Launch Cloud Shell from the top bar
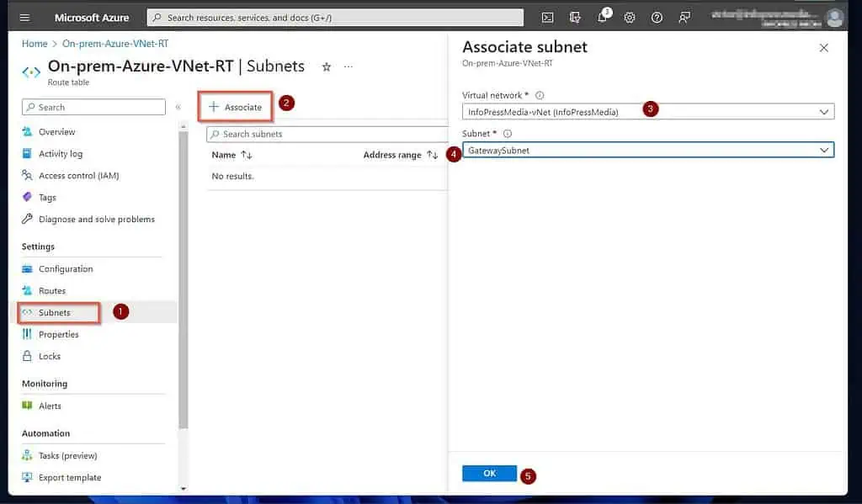862x504 pixels. point(548,18)
